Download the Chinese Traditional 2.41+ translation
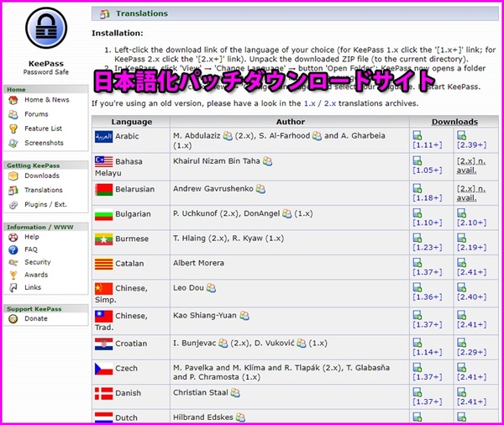 471,324
